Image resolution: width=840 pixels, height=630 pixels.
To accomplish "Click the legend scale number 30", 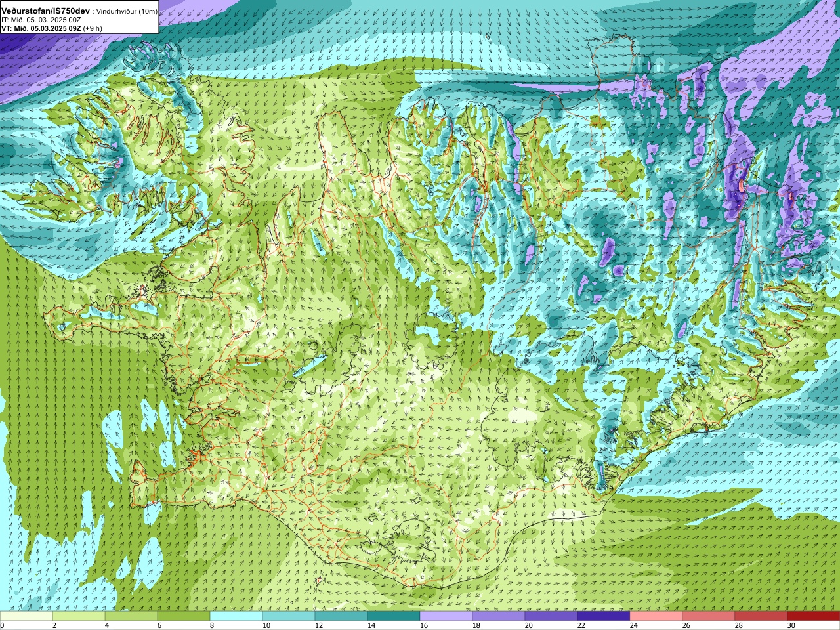I will click(791, 625).
